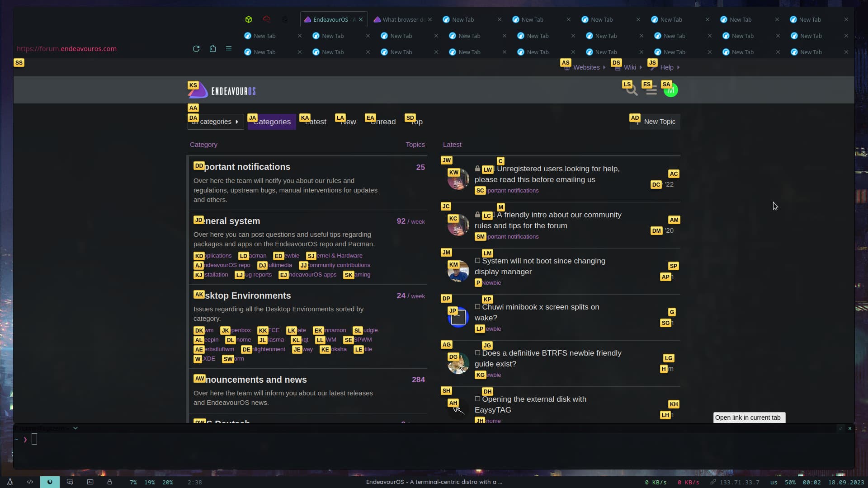Expand the Wiki menu in the top bar
The image size is (868, 488).
click(628, 67)
